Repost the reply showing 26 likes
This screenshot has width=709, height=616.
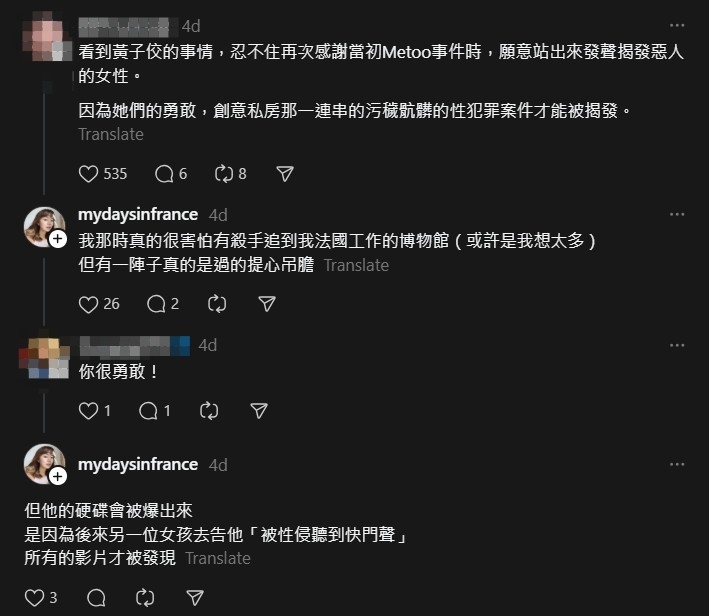coord(217,304)
